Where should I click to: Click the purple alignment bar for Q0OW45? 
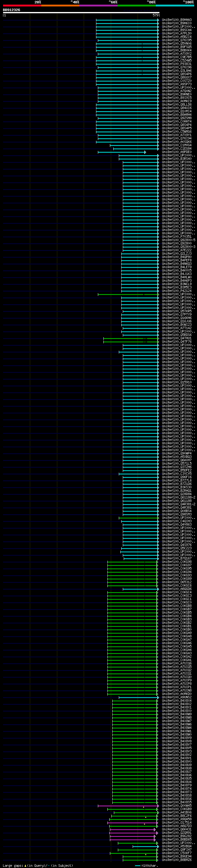[x=129, y=806]
